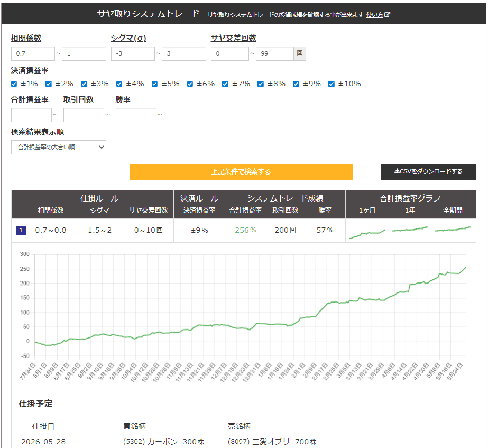Image resolution: width=488 pixels, height=448 pixels.
Task: Open the 使い方 link
Action: (x=374, y=15)
